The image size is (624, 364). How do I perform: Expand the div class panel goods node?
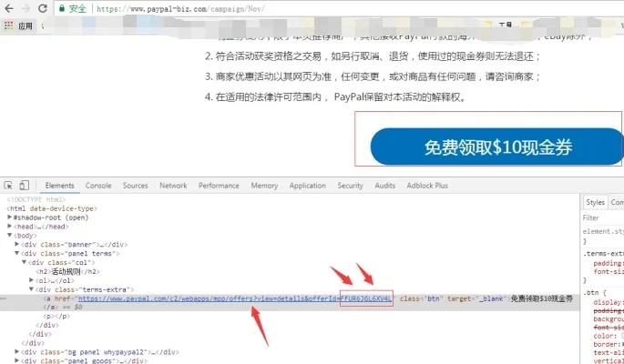pos(16,360)
